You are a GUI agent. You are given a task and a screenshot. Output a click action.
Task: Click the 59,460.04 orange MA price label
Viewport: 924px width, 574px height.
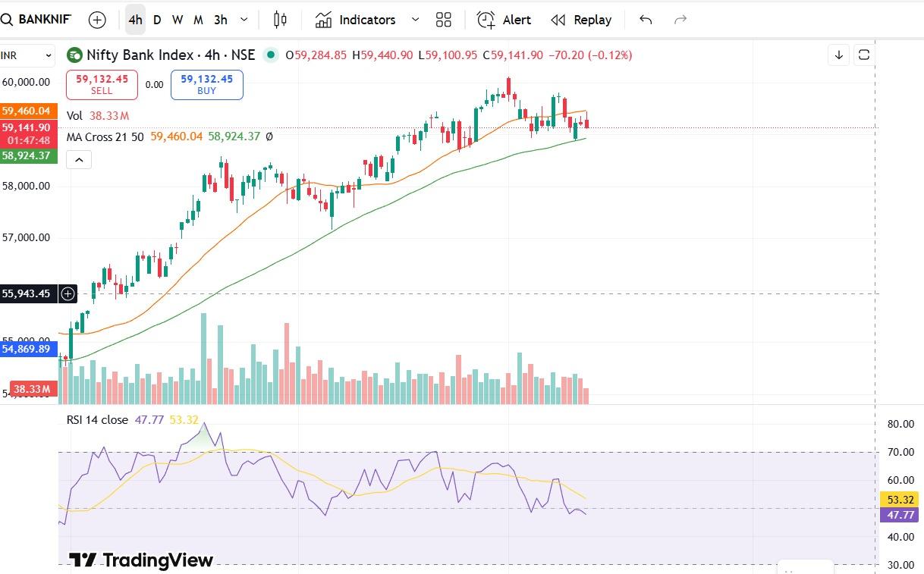coord(28,111)
